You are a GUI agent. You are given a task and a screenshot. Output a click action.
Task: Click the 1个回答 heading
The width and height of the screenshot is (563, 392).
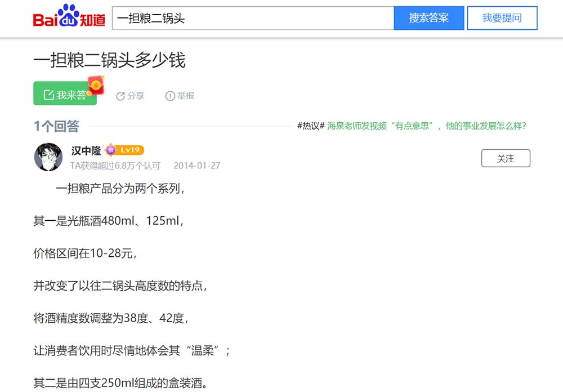click(x=56, y=126)
